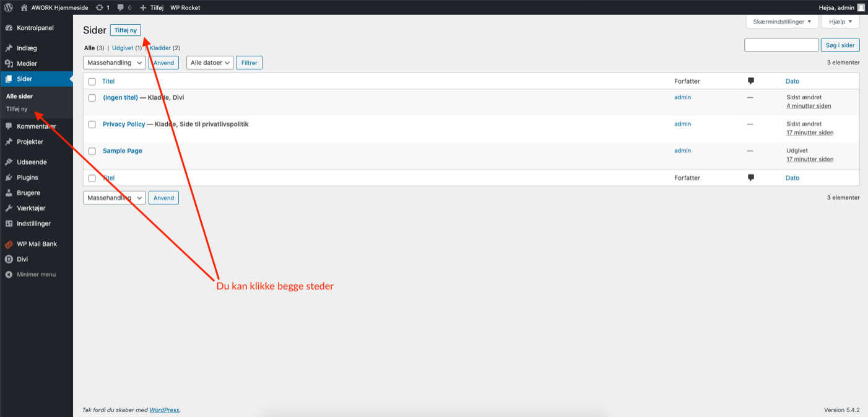Screen dimensions: 868x417
Task: Expand Skærmindstillinger panel
Action: 782,22
